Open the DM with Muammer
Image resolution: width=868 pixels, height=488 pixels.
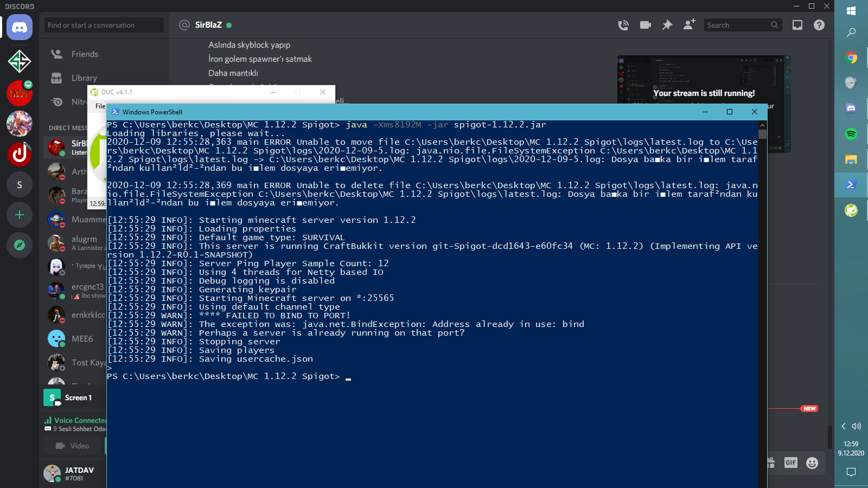point(75,220)
